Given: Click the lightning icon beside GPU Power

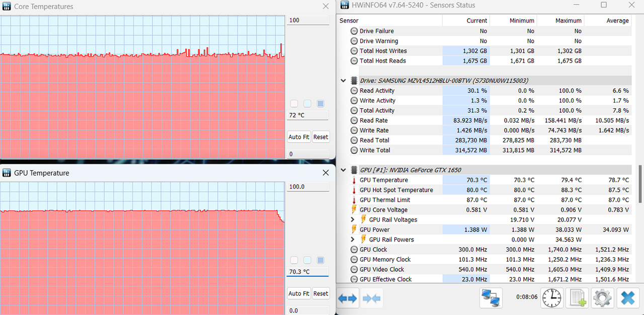Looking at the screenshot, I should pos(354,229).
